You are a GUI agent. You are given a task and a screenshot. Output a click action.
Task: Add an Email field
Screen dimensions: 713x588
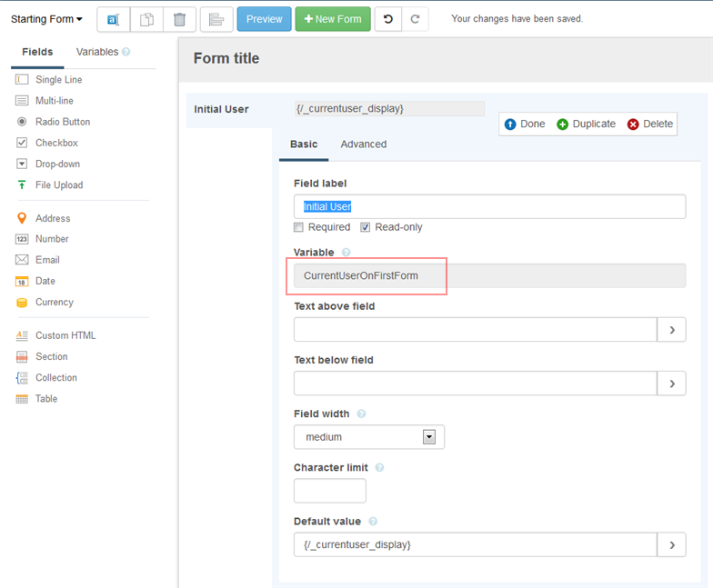click(38, 260)
